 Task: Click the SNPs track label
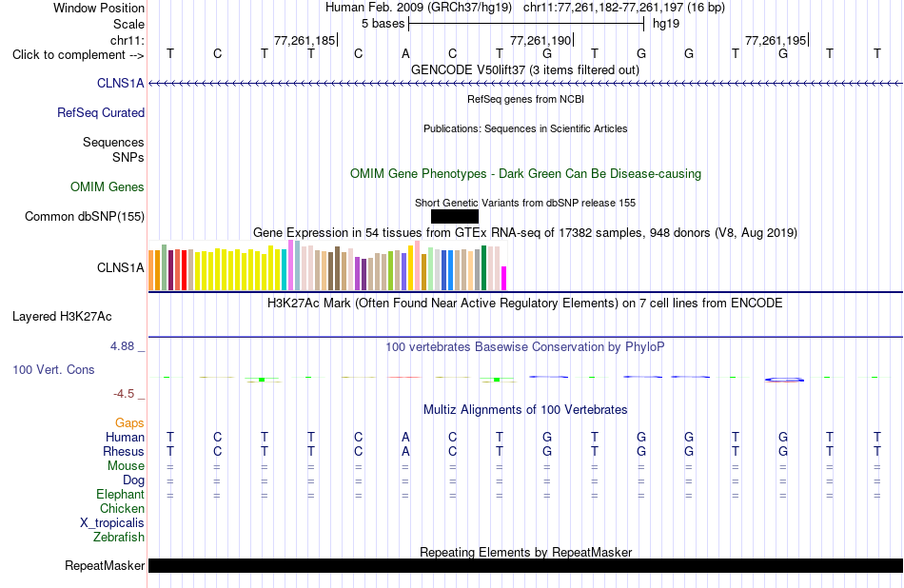point(128,157)
